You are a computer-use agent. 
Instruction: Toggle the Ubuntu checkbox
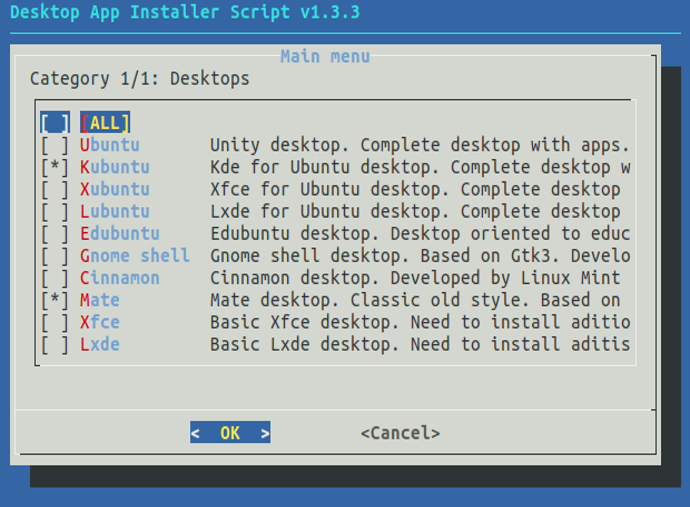tap(55, 145)
